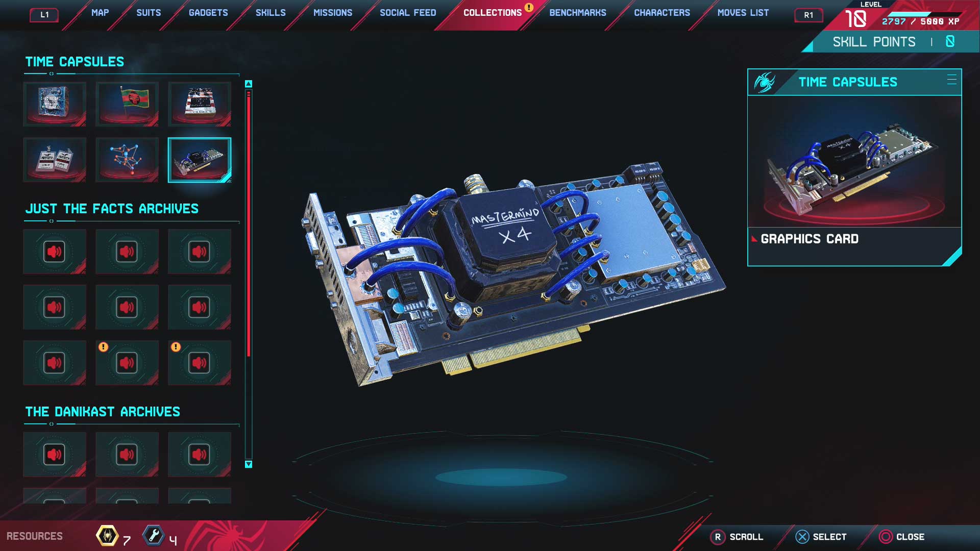This screenshot has height=551, width=980.
Task: Click the new-item alert badge on middle bottom-row audio
Action: pos(103,347)
